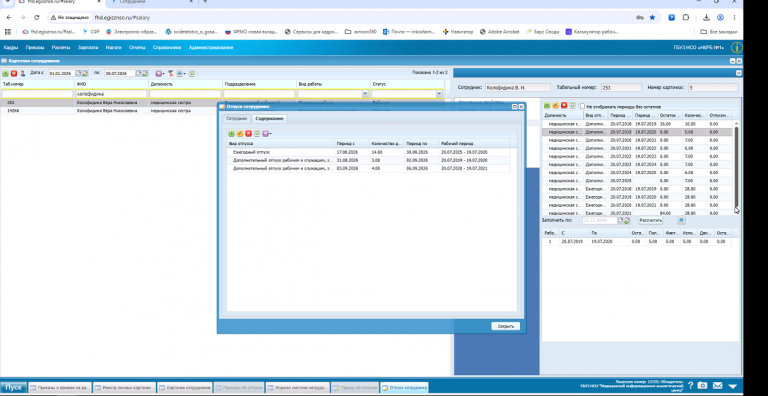Click the red delete icon in vacation dialog
Image resolution: width=768 pixels, height=396 pixels.
click(248, 134)
